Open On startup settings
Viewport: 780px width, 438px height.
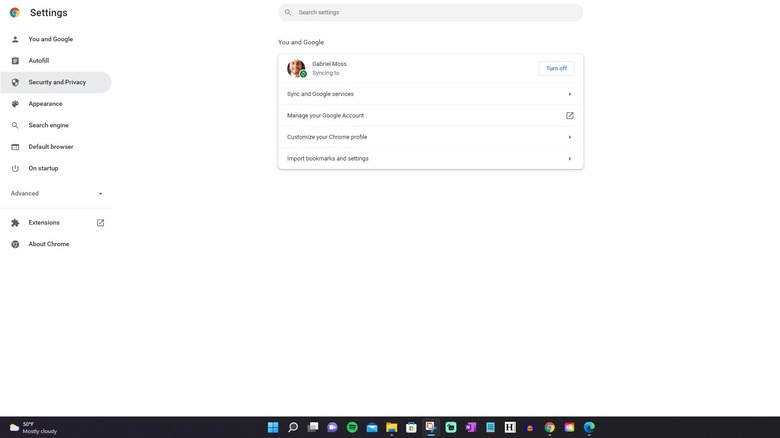point(43,168)
